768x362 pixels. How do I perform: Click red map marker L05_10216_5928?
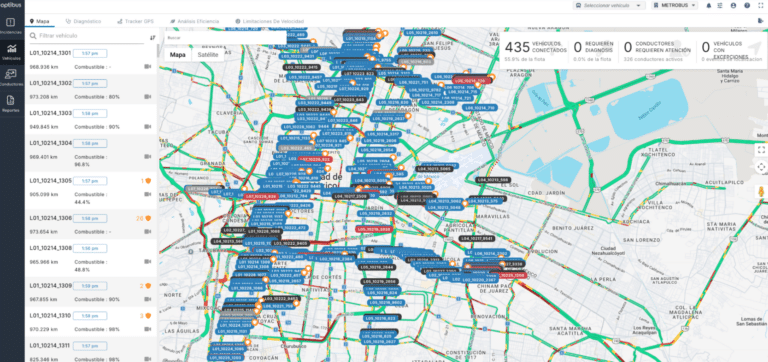click(374, 229)
